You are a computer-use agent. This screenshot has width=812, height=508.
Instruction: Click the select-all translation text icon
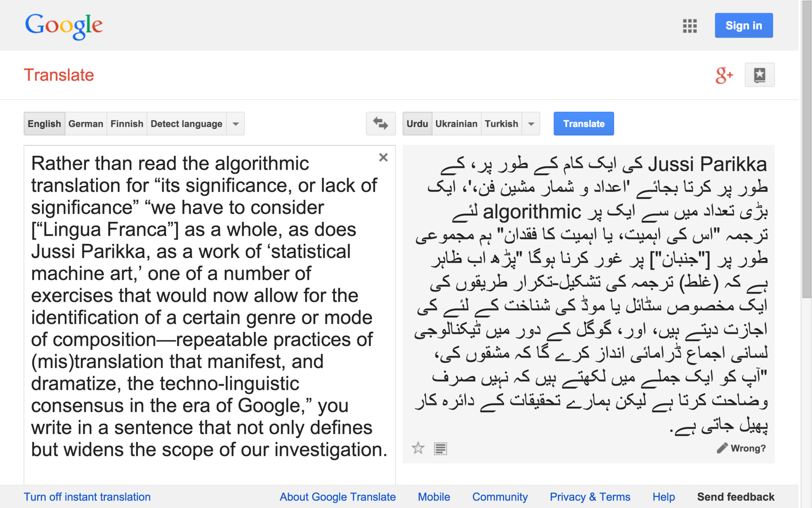(440, 448)
